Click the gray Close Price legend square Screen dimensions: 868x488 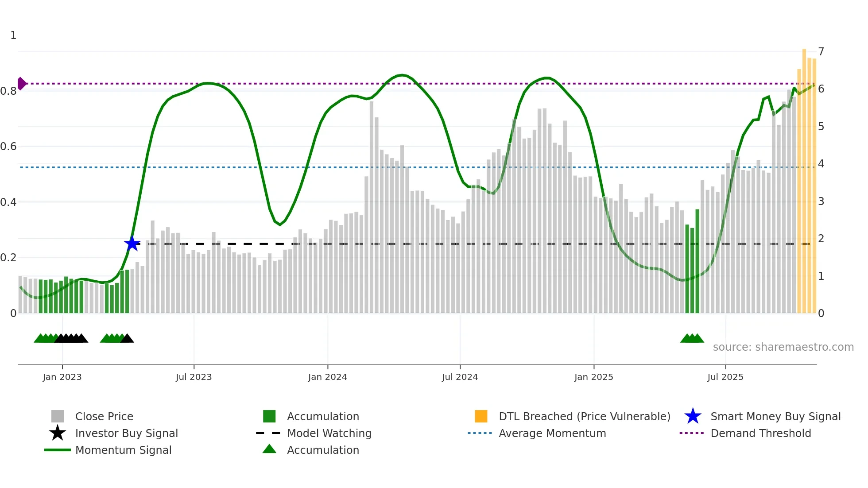point(58,416)
